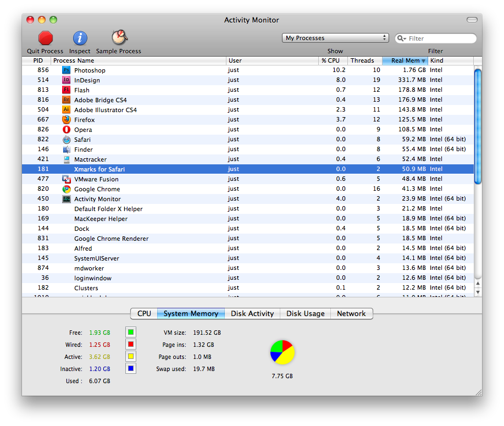The height and width of the screenshot is (426, 504).
Task: Select the System Memory tab
Action: (x=191, y=313)
